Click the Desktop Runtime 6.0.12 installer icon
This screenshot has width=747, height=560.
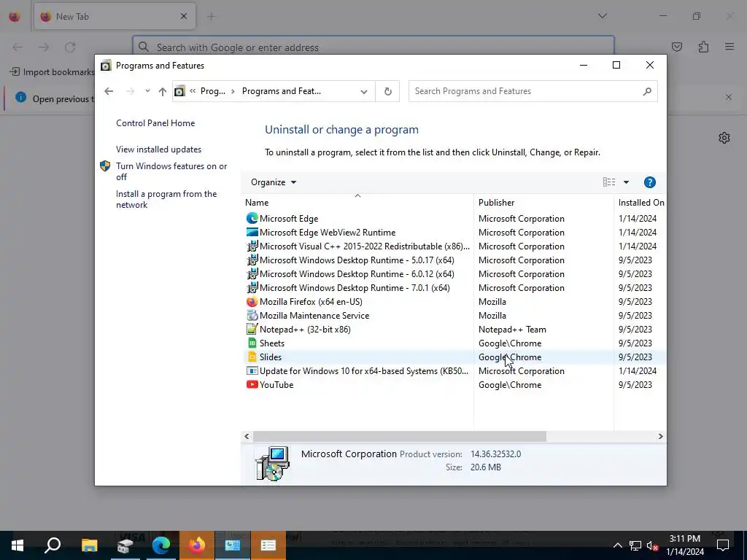point(252,274)
